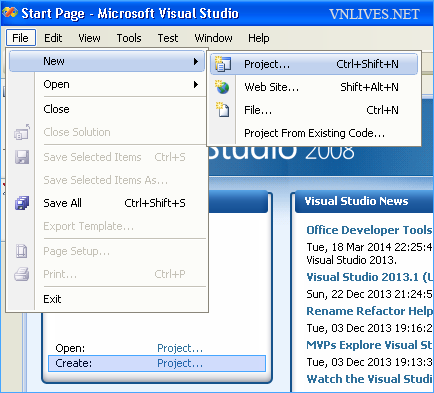Screen dimensions: 434x393
Task: Click the grayed Save floppy icon
Action: tap(22, 157)
